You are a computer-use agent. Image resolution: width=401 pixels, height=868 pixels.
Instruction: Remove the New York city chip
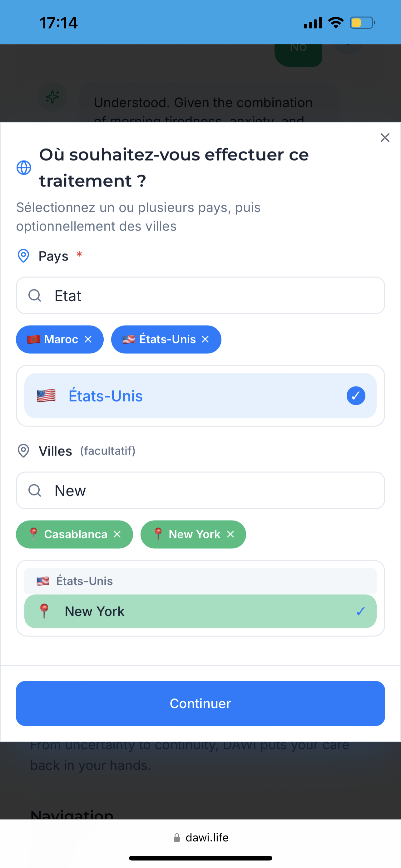pos(230,534)
